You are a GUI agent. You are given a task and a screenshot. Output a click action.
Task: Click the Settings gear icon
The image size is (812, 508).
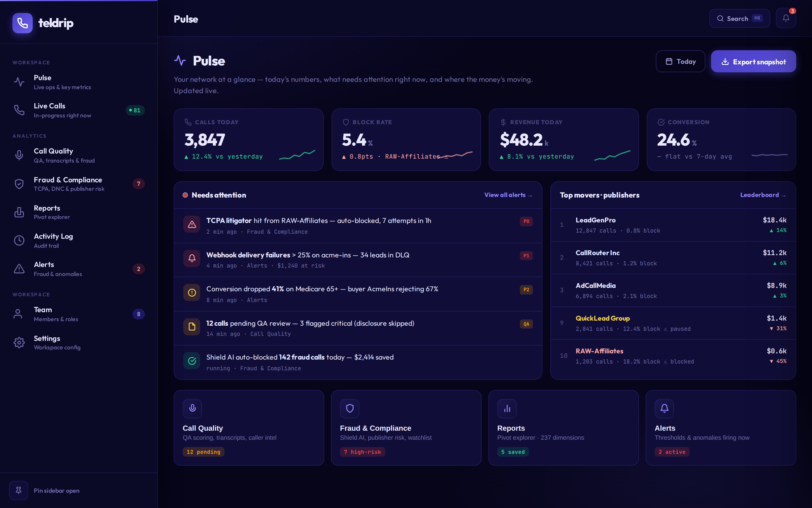pos(19,343)
